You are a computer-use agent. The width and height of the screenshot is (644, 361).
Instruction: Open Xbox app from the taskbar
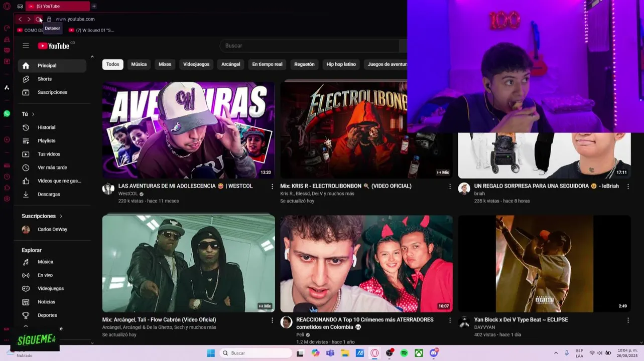point(419,353)
